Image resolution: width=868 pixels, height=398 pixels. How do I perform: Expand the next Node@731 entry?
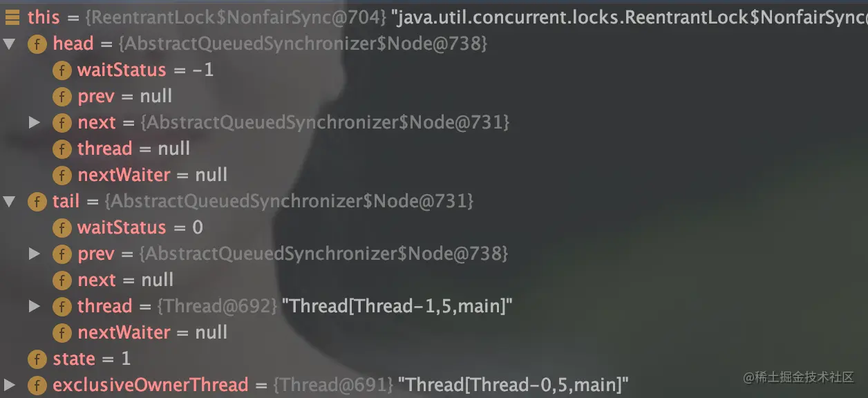click(x=35, y=123)
